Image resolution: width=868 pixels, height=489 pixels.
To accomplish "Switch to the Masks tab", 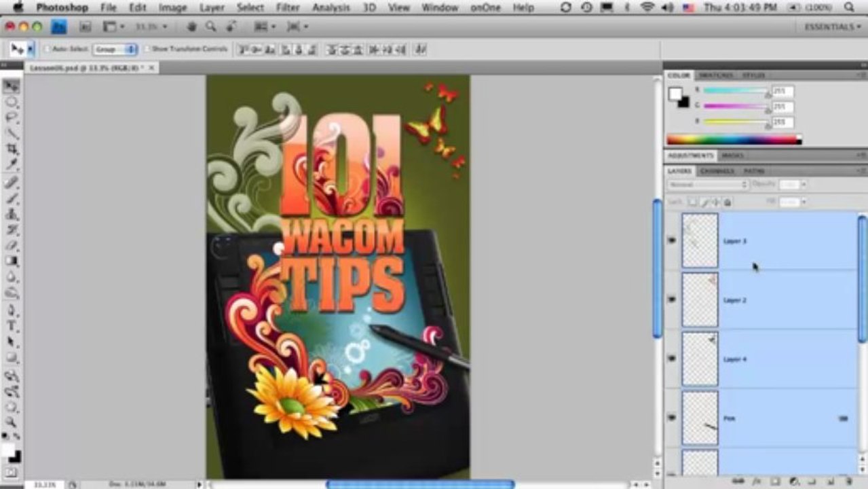I will coord(732,156).
